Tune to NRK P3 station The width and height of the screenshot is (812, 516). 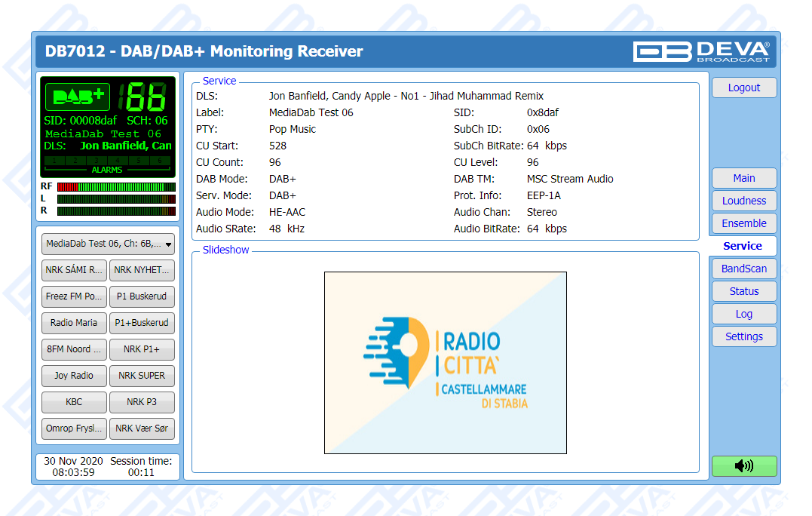click(x=142, y=402)
